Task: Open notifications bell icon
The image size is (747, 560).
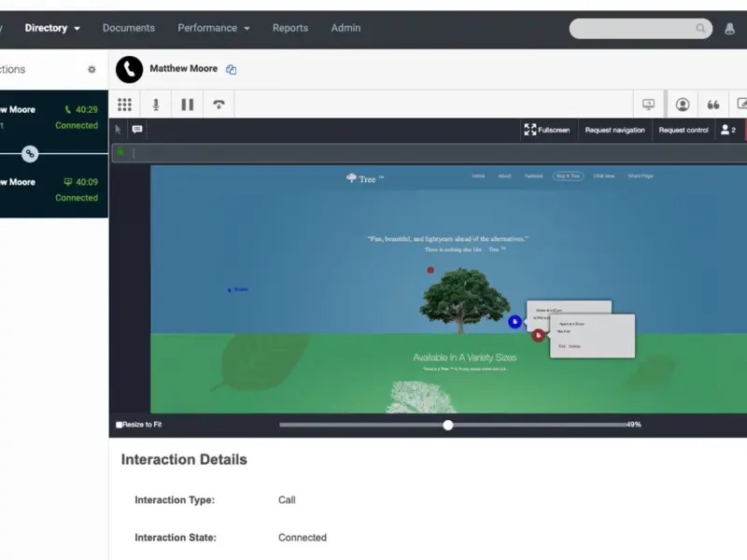Action: pyautogui.click(x=729, y=29)
